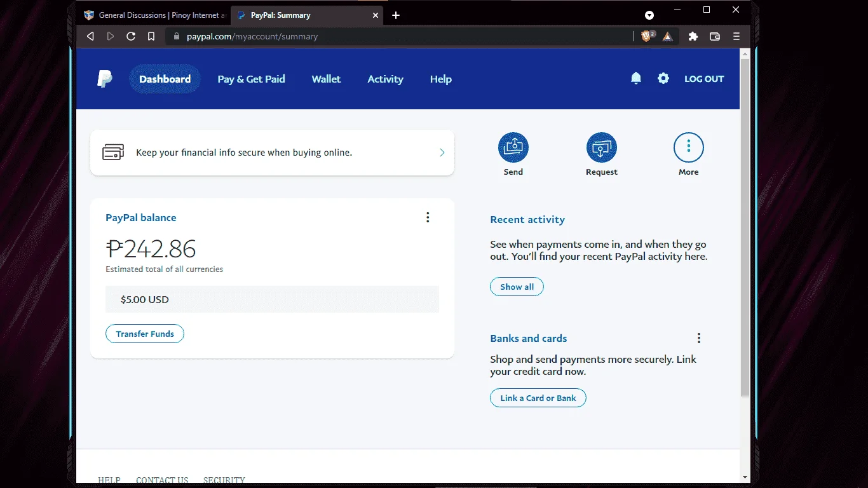The image size is (868, 488).
Task: Open the Help nav item
Action: click(440, 79)
